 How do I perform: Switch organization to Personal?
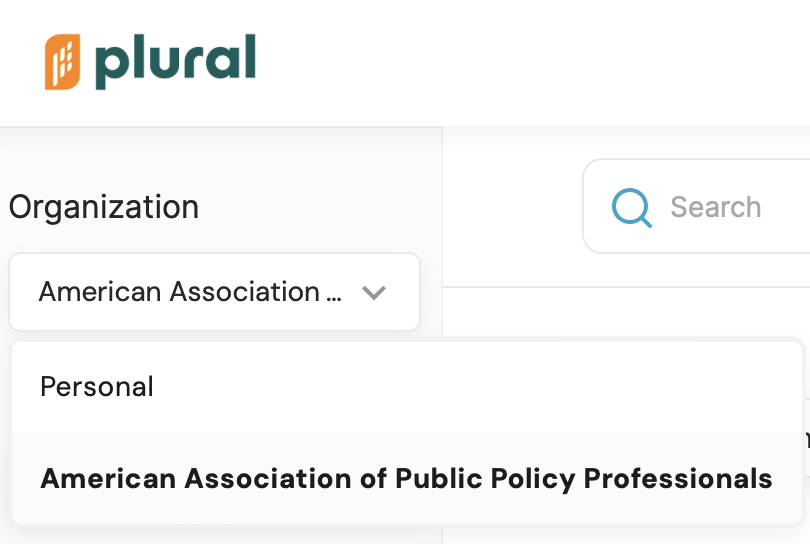tap(97, 387)
